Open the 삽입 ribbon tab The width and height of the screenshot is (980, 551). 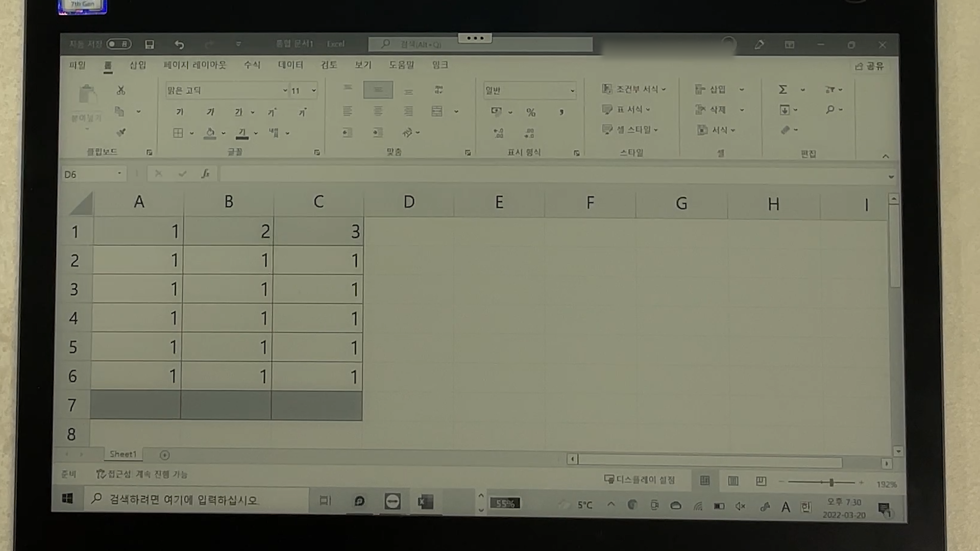(138, 65)
